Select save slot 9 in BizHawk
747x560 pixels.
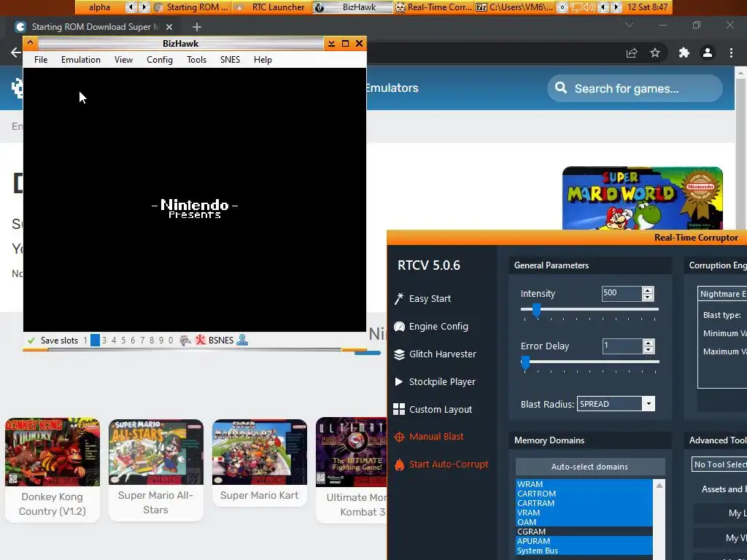point(161,341)
